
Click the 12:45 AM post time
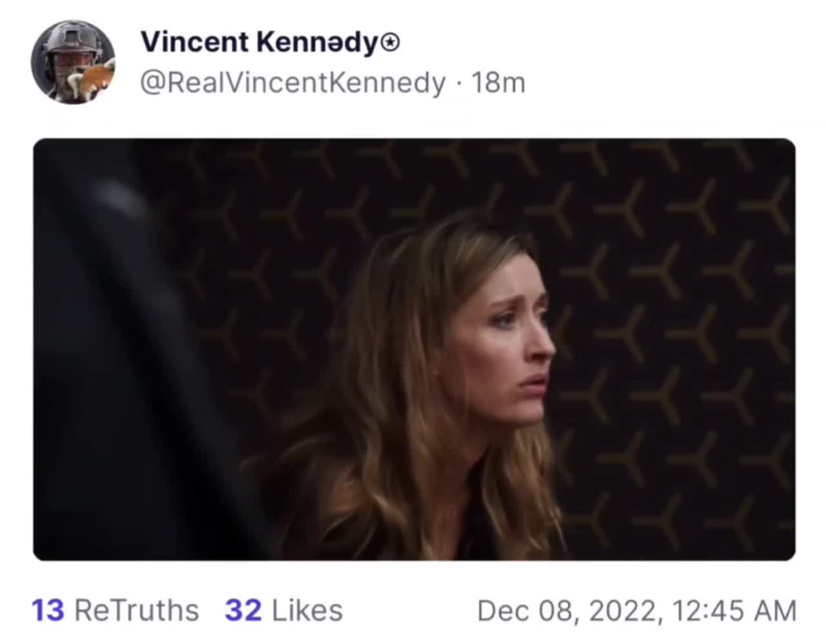734,610
